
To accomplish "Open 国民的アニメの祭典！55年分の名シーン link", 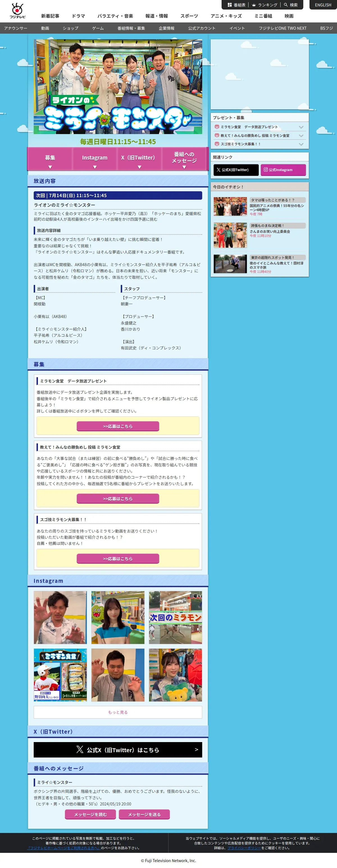I will (277, 208).
